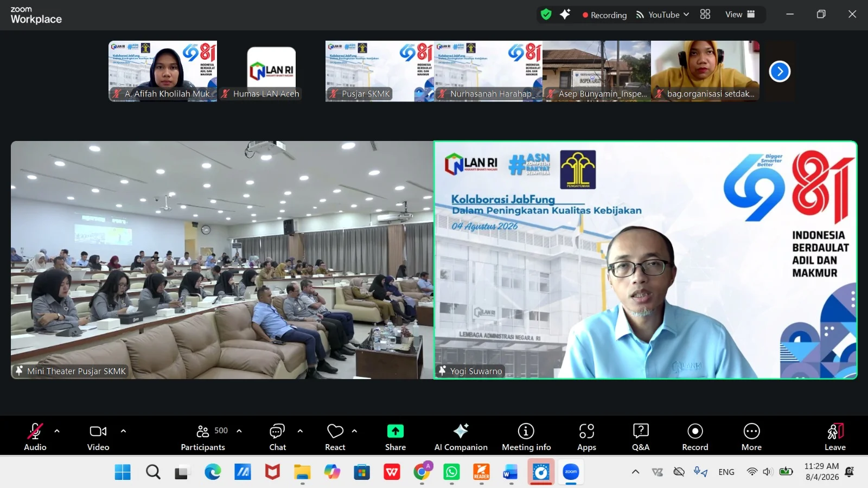Open Meeting info details

tap(526, 437)
